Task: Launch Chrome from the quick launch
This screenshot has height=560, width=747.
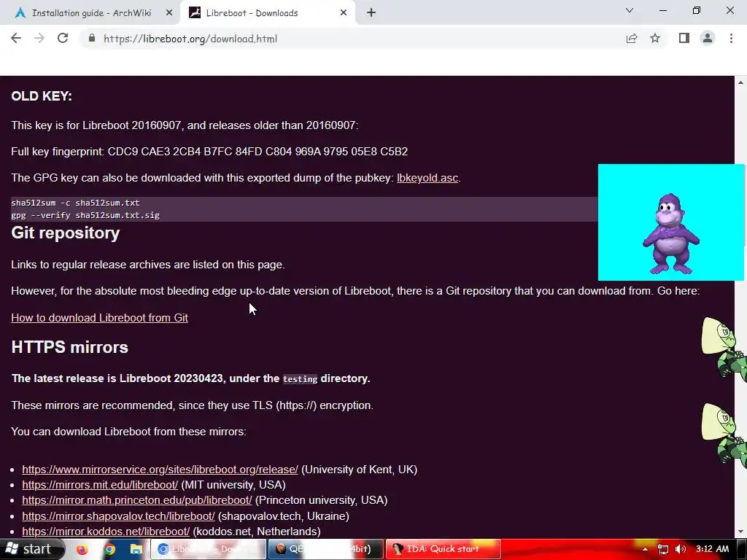Action: click(109, 550)
